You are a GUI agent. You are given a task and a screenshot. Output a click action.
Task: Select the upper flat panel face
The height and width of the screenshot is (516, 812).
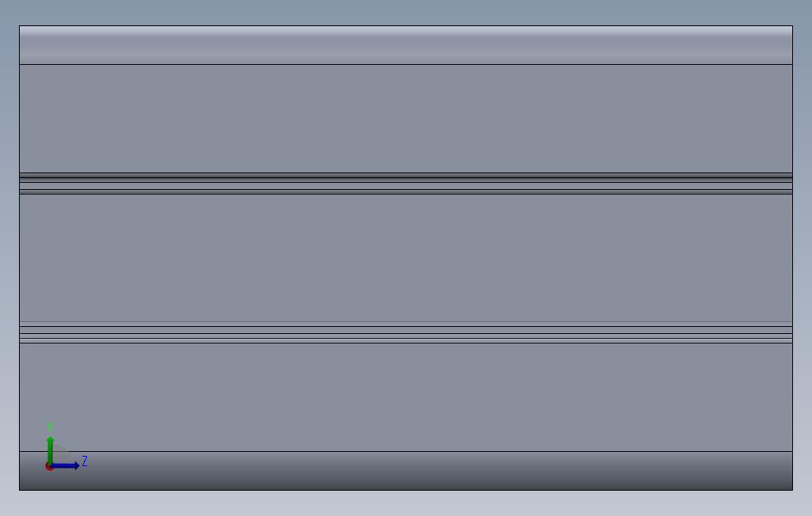[x=406, y=119]
